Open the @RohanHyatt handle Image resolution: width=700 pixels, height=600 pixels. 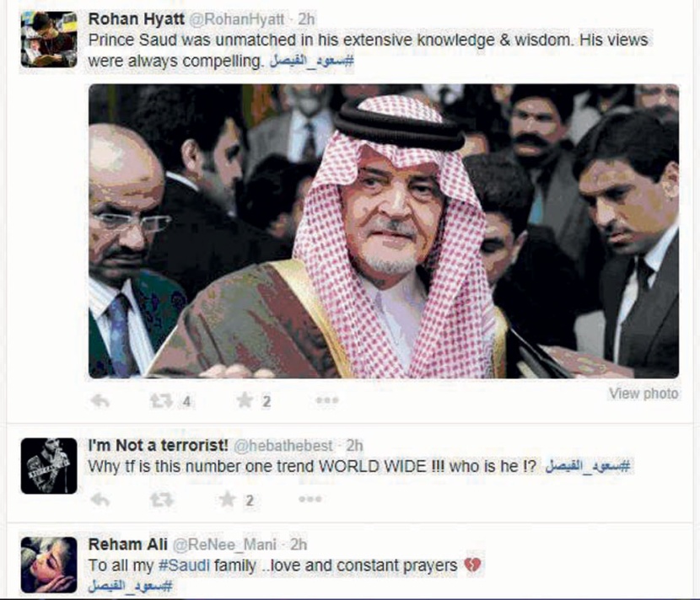237,19
